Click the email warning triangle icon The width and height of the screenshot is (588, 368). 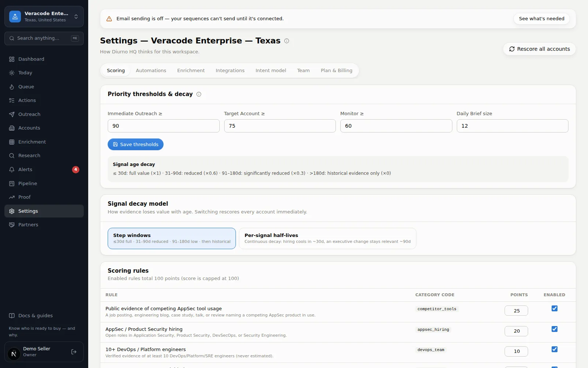coord(109,19)
